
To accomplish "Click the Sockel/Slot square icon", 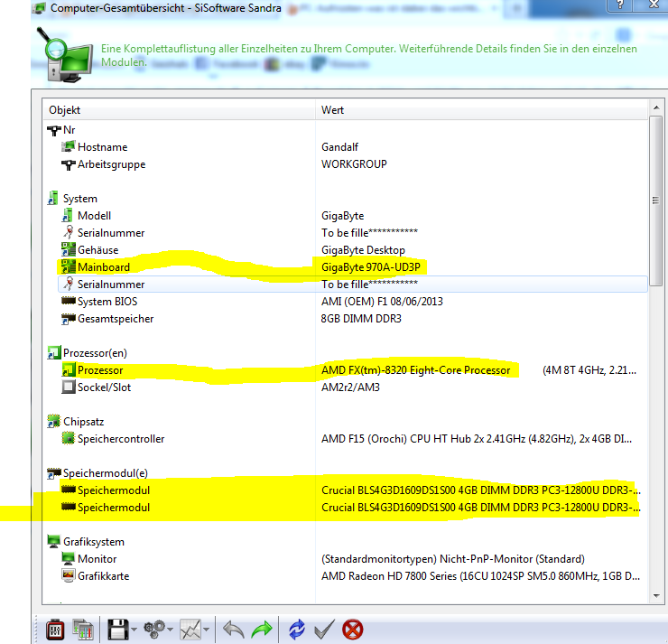I will coord(69,387).
